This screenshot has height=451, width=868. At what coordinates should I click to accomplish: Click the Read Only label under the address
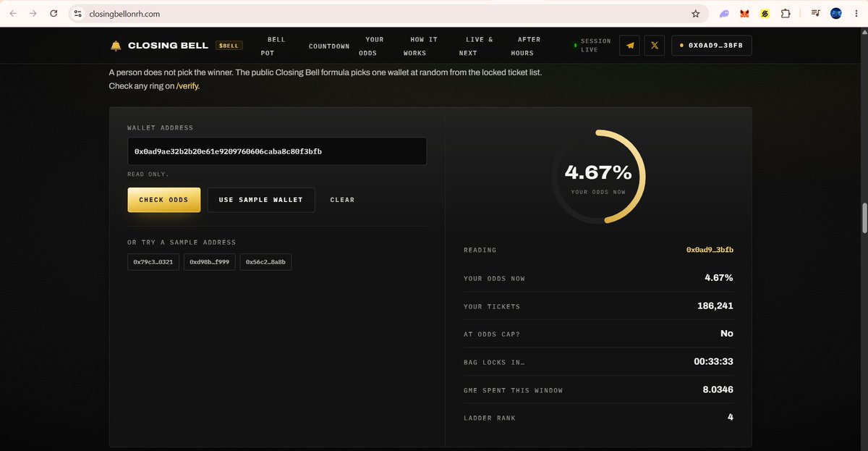[x=148, y=174]
